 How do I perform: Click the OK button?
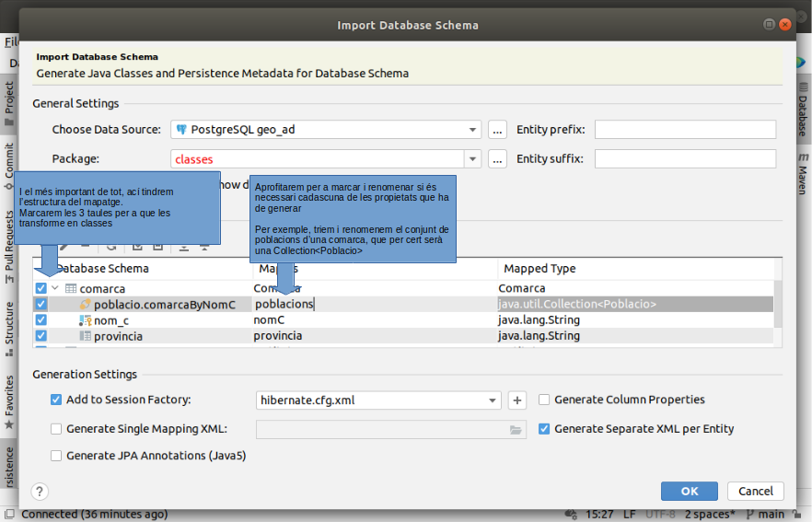tap(690, 491)
